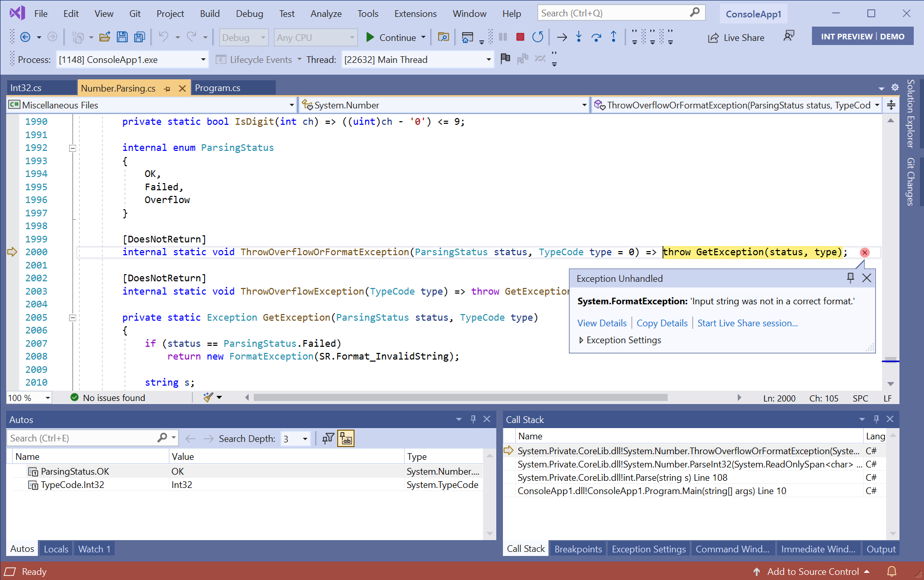924x580 pixels.
Task: Click the Copy Details link
Action: click(662, 323)
